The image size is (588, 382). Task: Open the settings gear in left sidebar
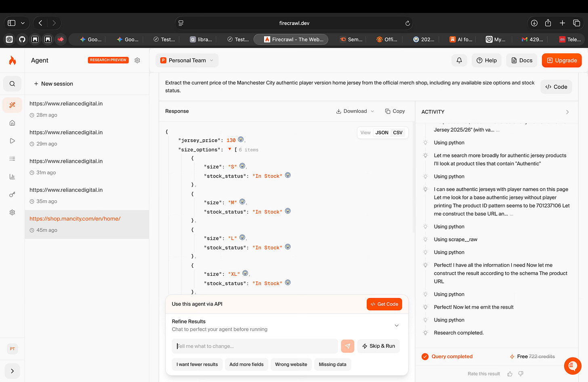[x=13, y=212]
